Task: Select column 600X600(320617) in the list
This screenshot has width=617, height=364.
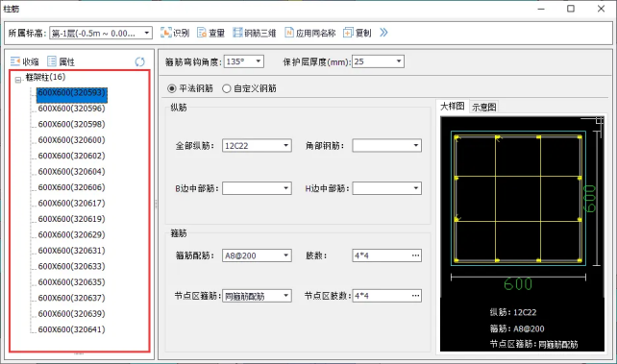Action: click(72, 204)
